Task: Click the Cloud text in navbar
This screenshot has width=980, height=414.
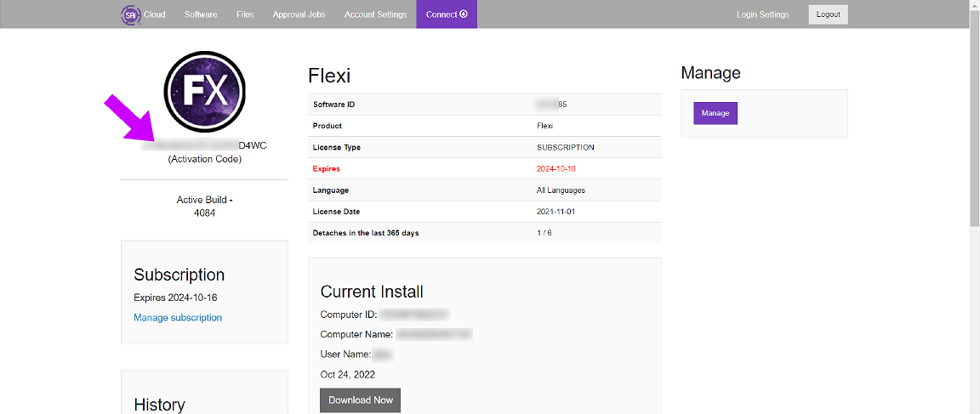Action: point(154,14)
